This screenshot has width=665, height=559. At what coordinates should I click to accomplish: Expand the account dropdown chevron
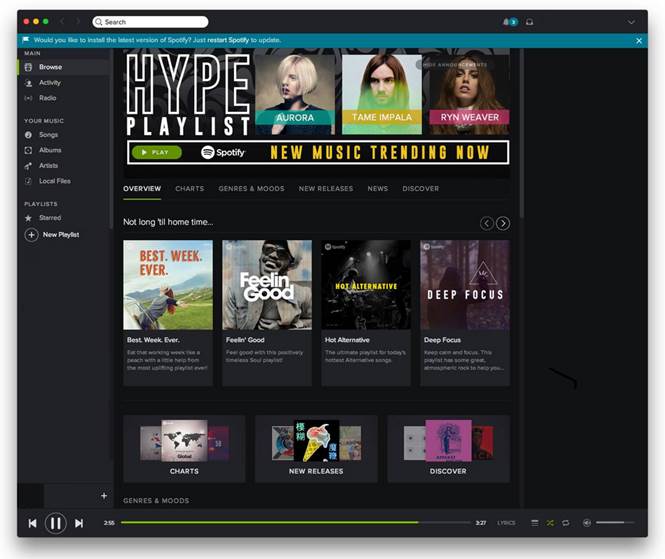[631, 22]
